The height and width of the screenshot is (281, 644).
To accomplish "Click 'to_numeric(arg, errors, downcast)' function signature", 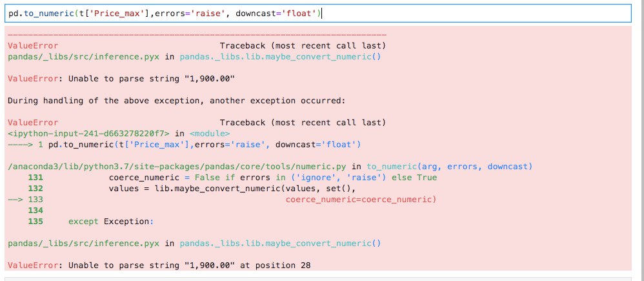I will click(x=449, y=166).
